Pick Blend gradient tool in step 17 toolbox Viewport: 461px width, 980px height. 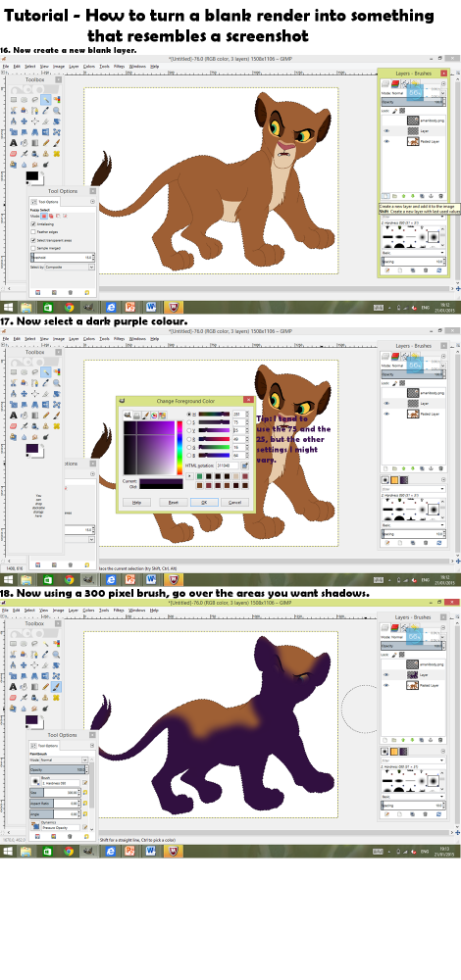click(x=35, y=415)
